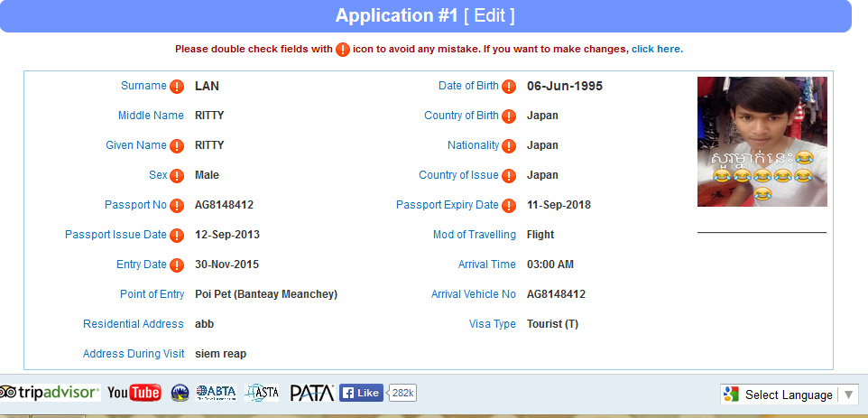Image resolution: width=868 pixels, height=418 pixels.
Task: Click the issue date 12-Sep-2013
Action: coord(227,235)
